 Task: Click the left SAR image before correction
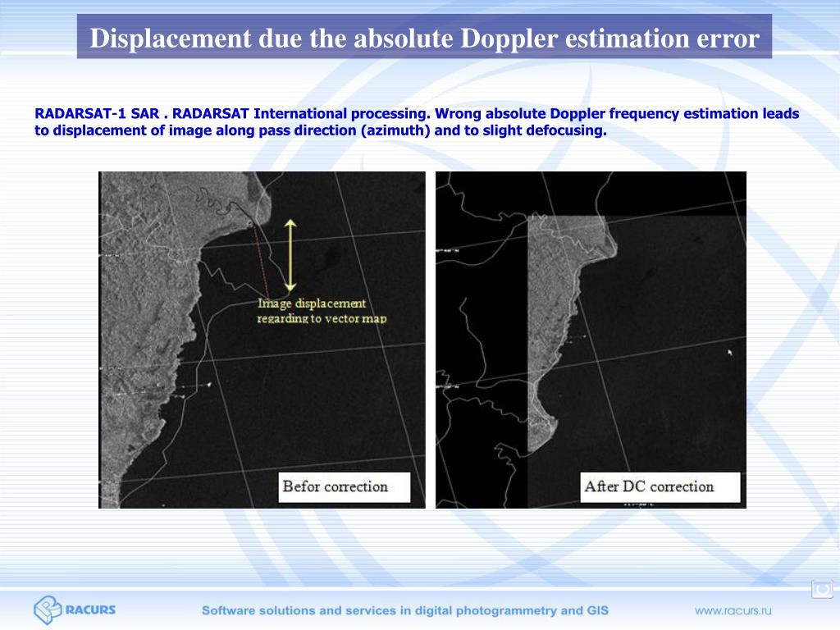pyautogui.click(x=262, y=340)
